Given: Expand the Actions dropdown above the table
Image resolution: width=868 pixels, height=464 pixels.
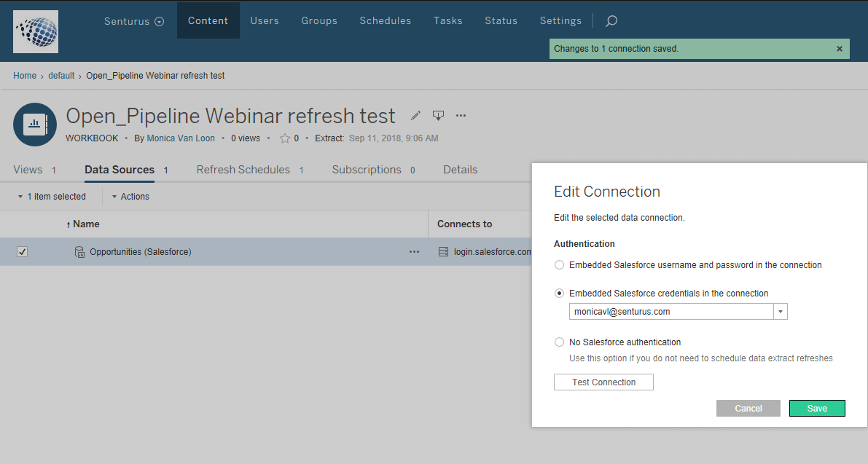Looking at the screenshot, I should point(130,196).
